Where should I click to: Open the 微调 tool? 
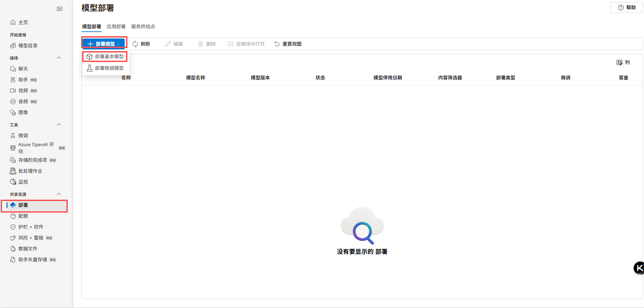(x=23, y=135)
